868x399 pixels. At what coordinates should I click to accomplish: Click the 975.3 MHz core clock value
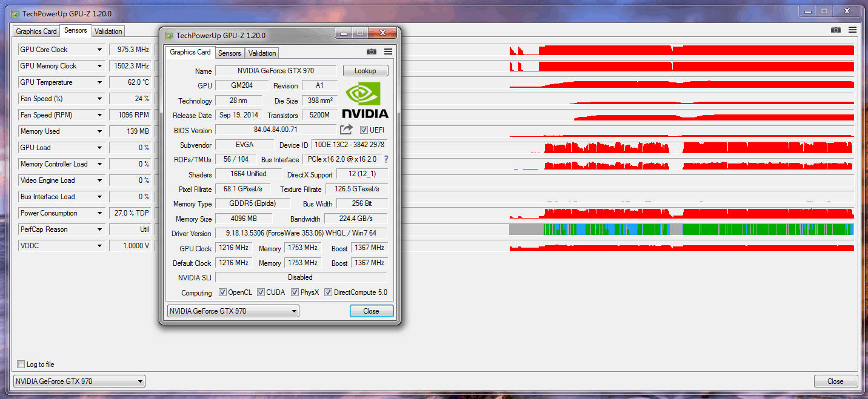pos(130,50)
